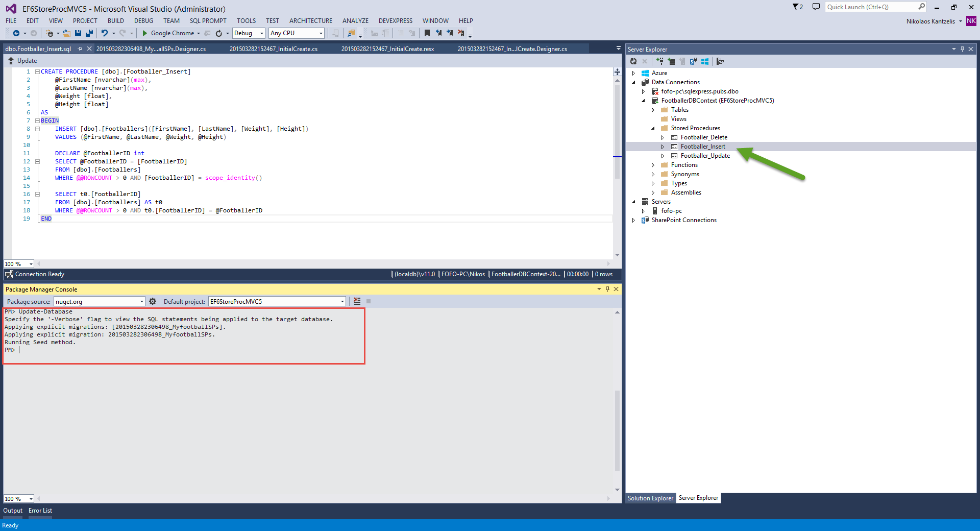Open the Any CPU platform dropdown
Image resolution: width=980 pixels, height=531 pixels.
[x=321, y=33]
